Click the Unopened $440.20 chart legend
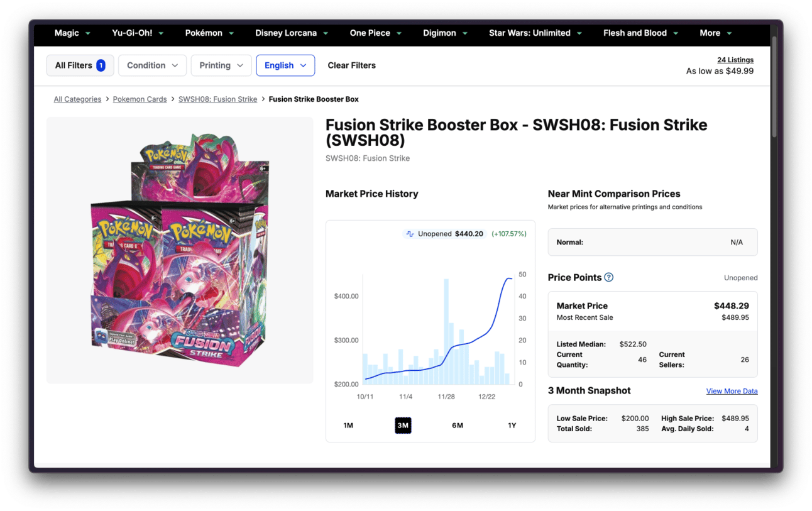This screenshot has width=812, height=511. (444, 234)
